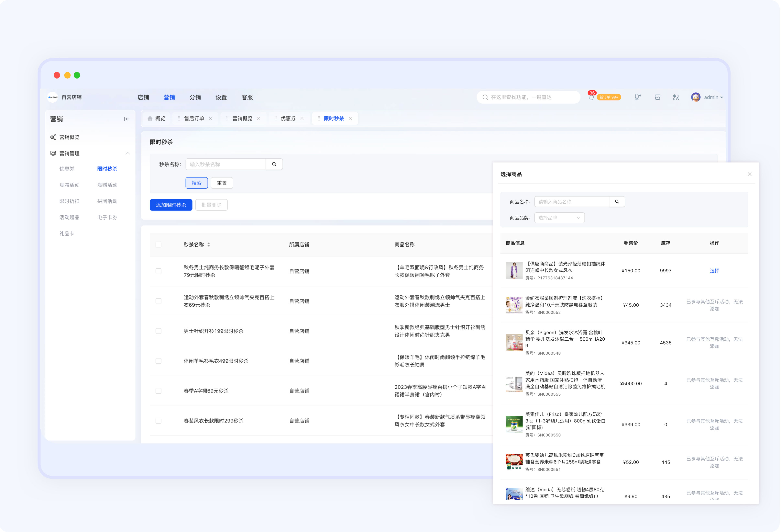This screenshot has height=532, width=781.
Task: Close the 选择商品 panel
Action: click(x=749, y=174)
